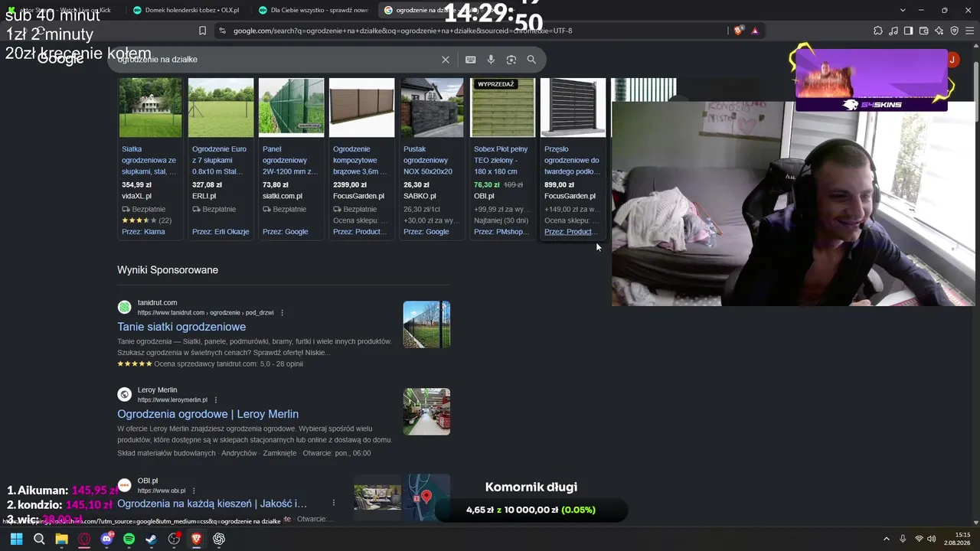Open the Siatka ogrodzeniowa vidaXL product
Image resolution: width=980 pixels, height=551 pixels.
[149, 160]
